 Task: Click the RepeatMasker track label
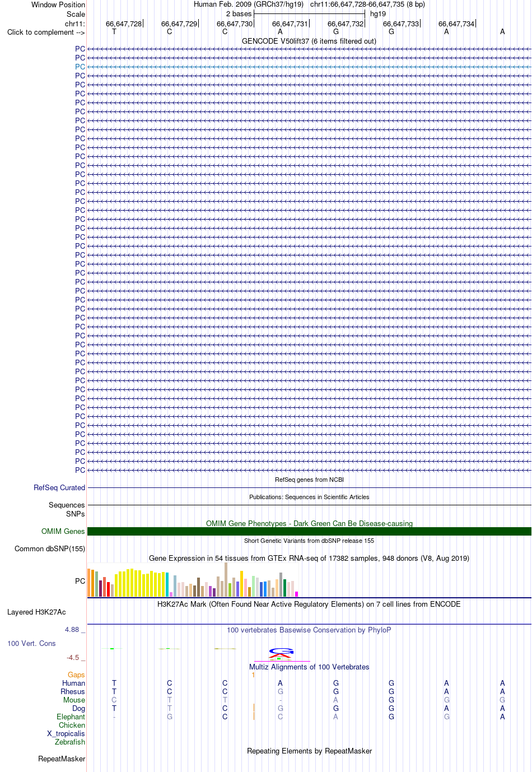coord(62,759)
